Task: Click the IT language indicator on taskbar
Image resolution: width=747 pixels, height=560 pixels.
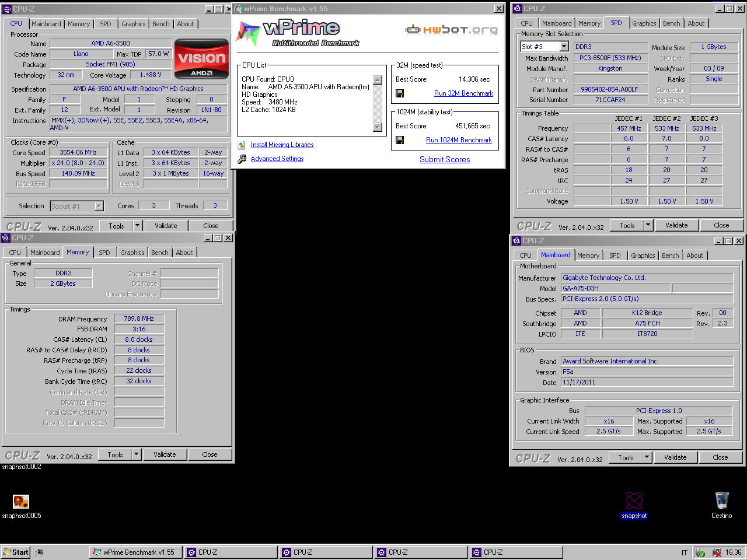Action: (x=685, y=552)
